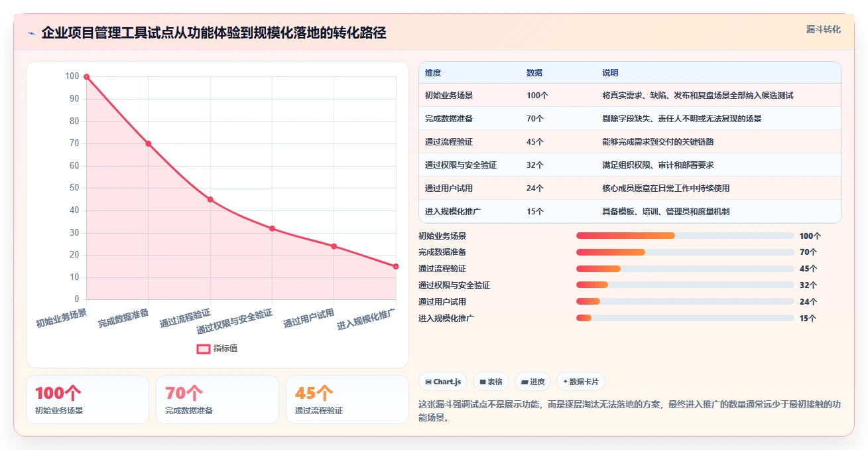Click the 完成数据准备 progress bar

coord(685,252)
